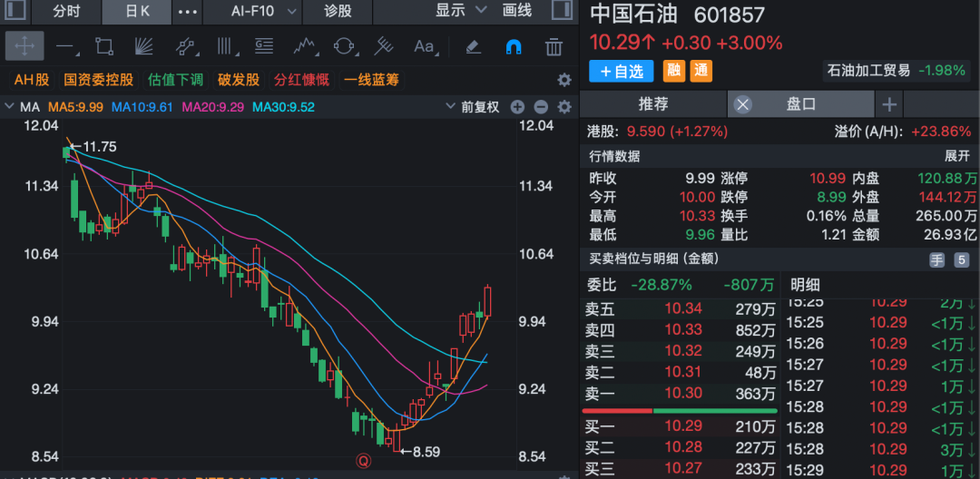This screenshot has height=479, width=980.
Task: Click the 融 margin badge
Action: [x=673, y=71]
